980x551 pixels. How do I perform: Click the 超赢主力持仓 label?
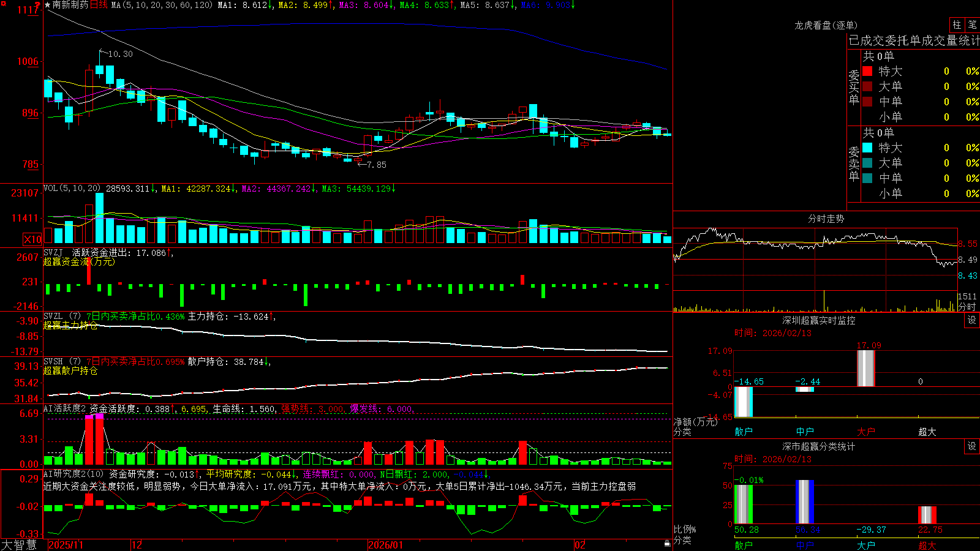70,326
